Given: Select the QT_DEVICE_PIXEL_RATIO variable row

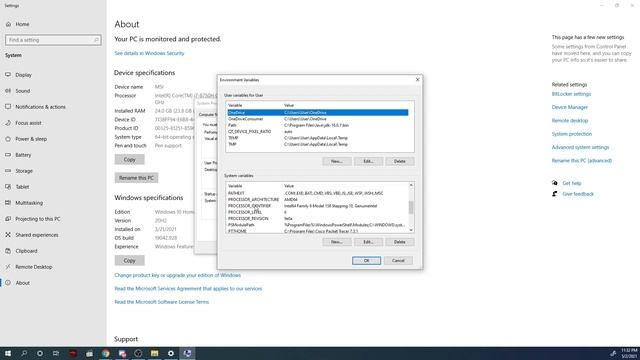Looking at the screenshot, I should coord(318,131).
